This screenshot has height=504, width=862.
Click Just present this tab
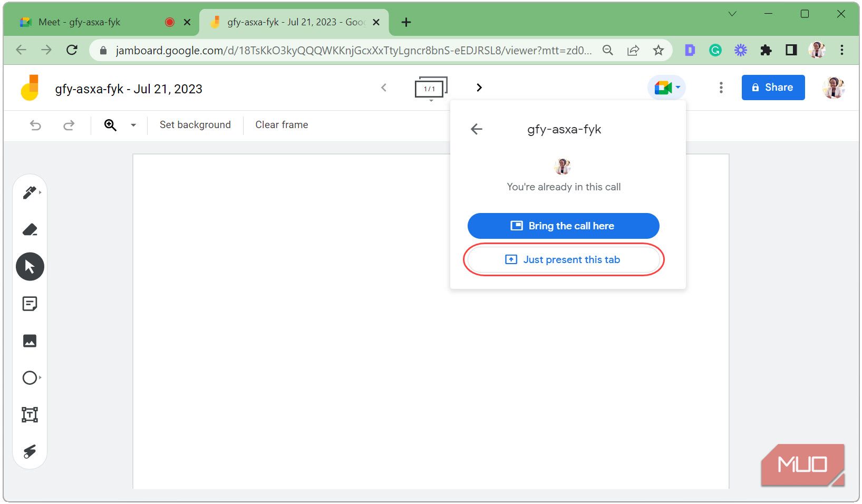pos(563,260)
